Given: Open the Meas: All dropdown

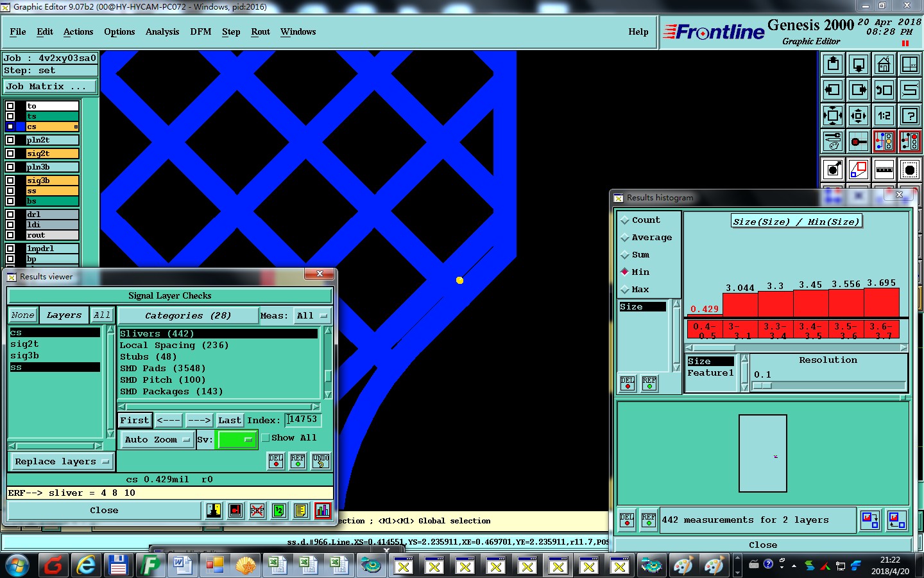Looking at the screenshot, I should pos(312,316).
